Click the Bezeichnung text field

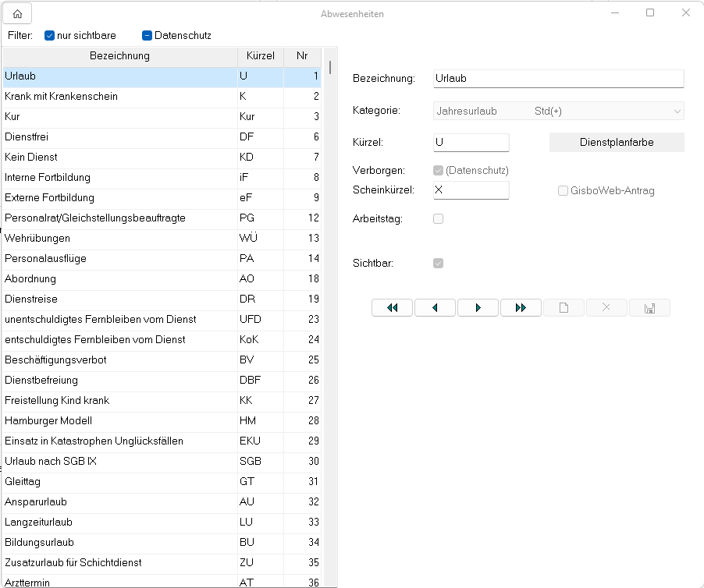pos(558,78)
